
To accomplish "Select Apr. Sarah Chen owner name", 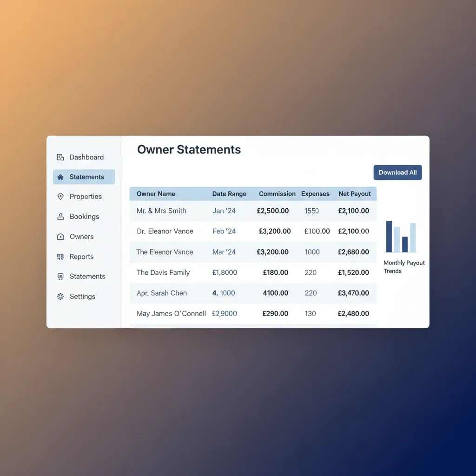I will (x=161, y=293).
